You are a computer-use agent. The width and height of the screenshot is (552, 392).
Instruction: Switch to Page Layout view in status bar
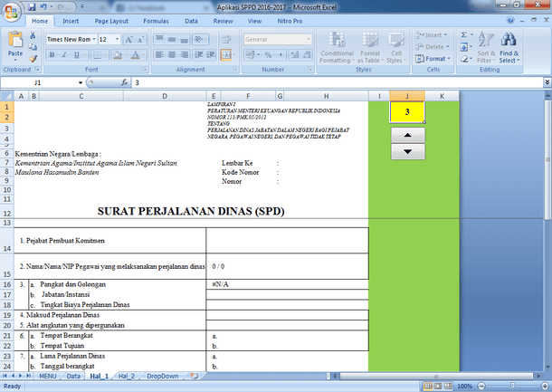coord(438,387)
